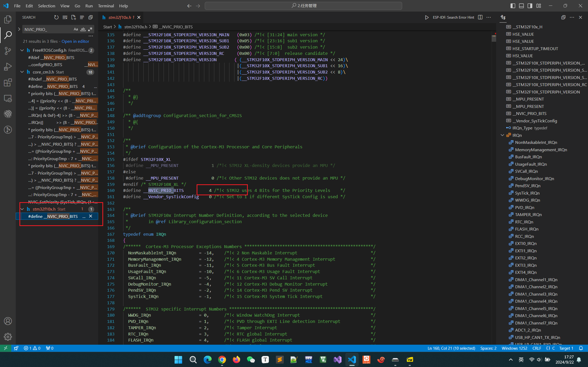The width and height of the screenshot is (588, 367).
Task: Open Run and Debug view
Action: pos(8,67)
